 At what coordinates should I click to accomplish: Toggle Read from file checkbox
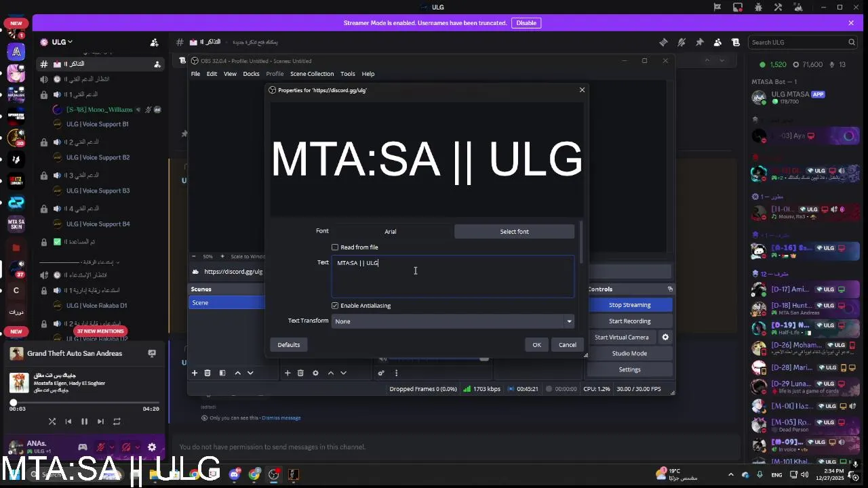(x=335, y=247)
